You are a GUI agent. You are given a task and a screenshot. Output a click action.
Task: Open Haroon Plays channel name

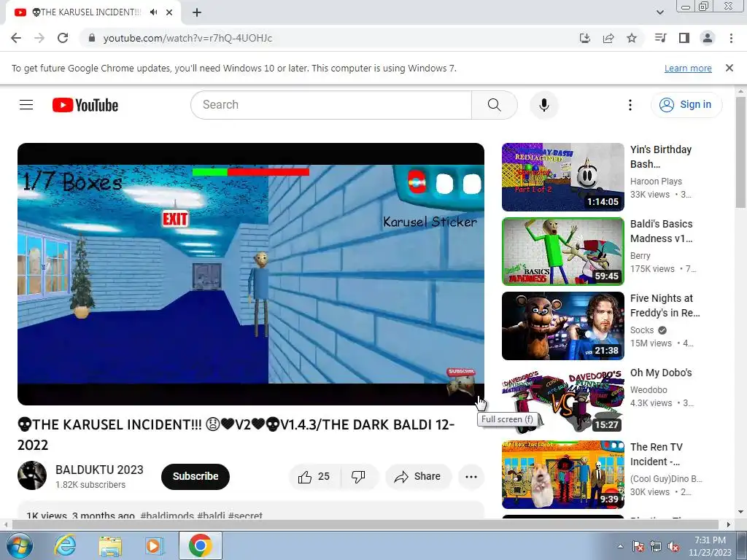656,181
